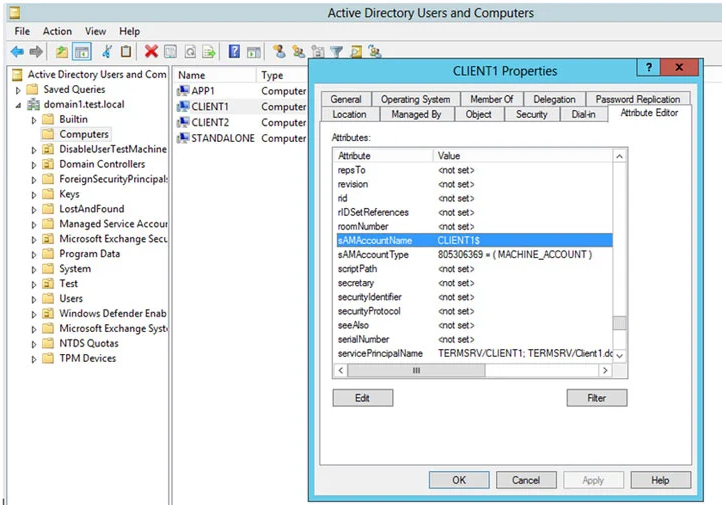The width and height of the screenshot is (726, 516).
Task: Collapse the domain1.test.local tree node
Action: click(18, 105)
